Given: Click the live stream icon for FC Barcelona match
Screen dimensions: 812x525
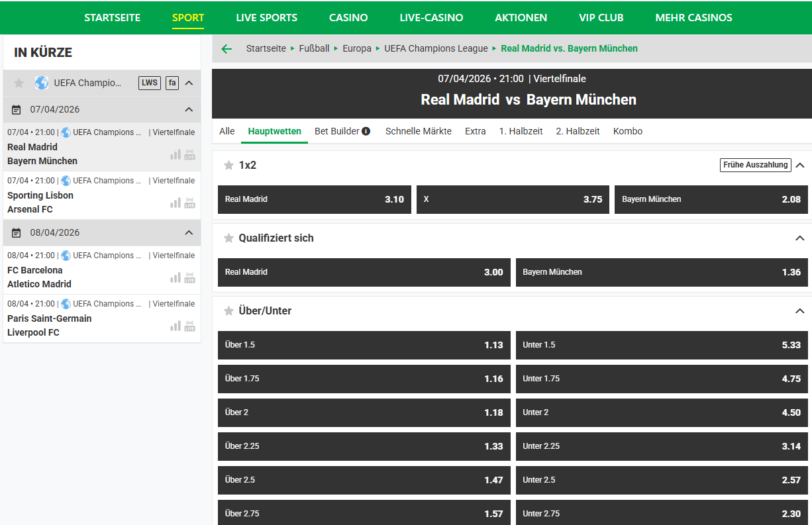Looking at the screenshot, I should pos(190,277).
